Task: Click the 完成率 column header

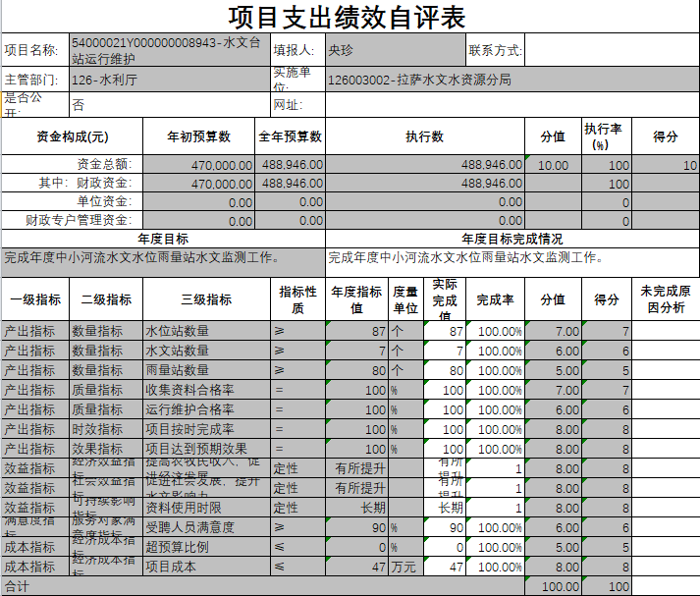Action: [x=496, y=299]
